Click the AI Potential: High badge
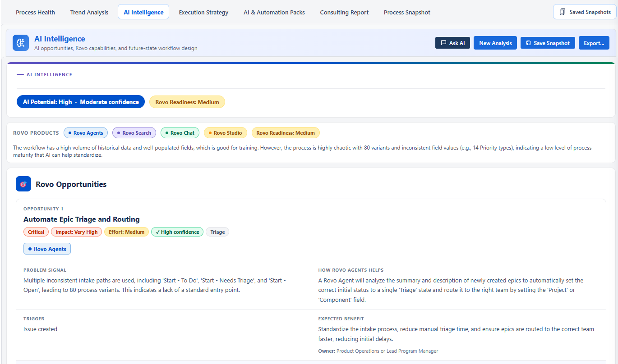The width and height of the screenshot is (618, 364). (x=81, y=102)
